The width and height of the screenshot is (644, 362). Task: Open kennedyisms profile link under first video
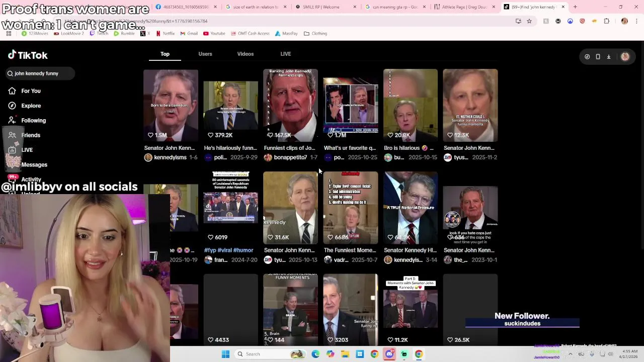tap(170, 157)
